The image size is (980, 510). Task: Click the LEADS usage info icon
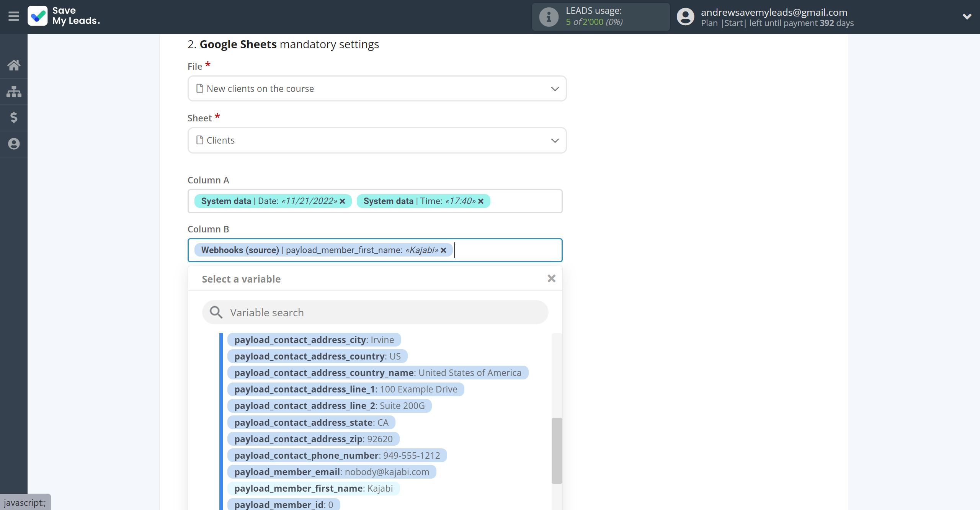[549, 17]
